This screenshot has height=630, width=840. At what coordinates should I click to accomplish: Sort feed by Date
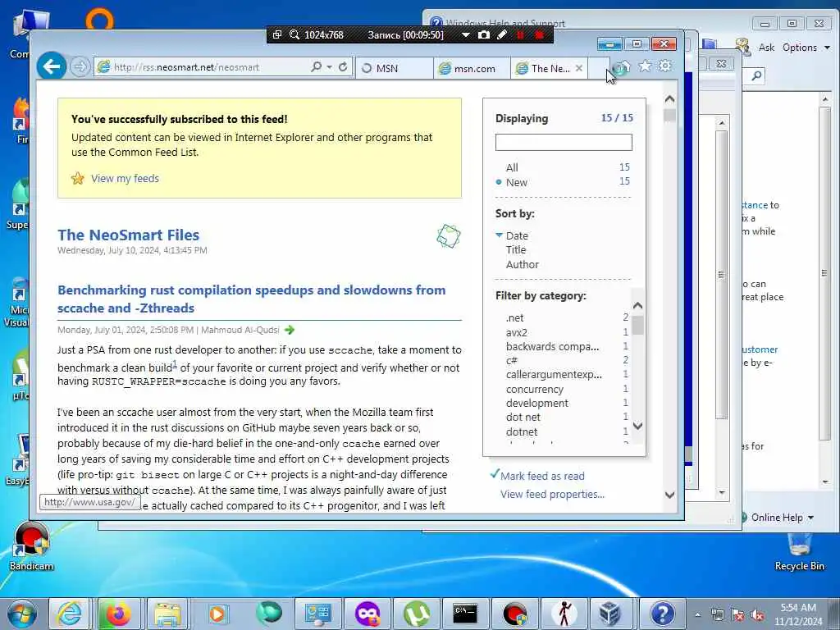[x=517, y=235]
